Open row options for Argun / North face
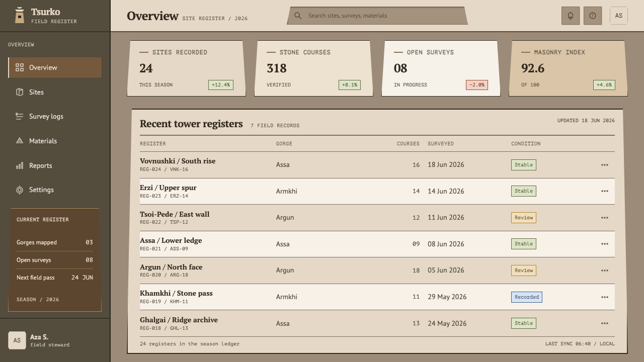This screenshot has width=644, height=362. click(x=605, y=270)
